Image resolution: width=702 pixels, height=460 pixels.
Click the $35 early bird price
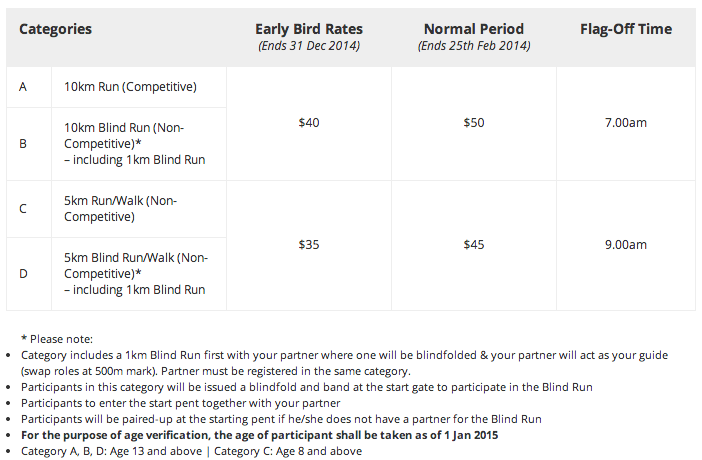pos(309,244)
